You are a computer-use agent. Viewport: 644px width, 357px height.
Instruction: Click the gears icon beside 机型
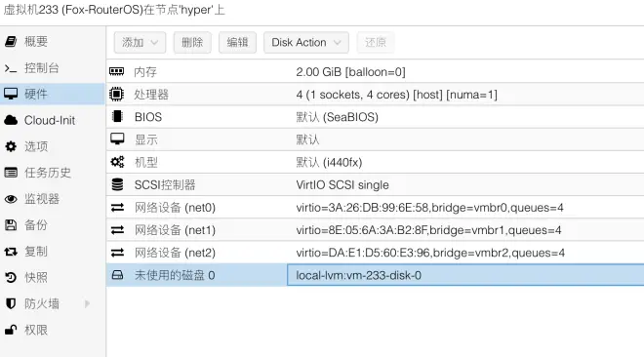[117, 162]
